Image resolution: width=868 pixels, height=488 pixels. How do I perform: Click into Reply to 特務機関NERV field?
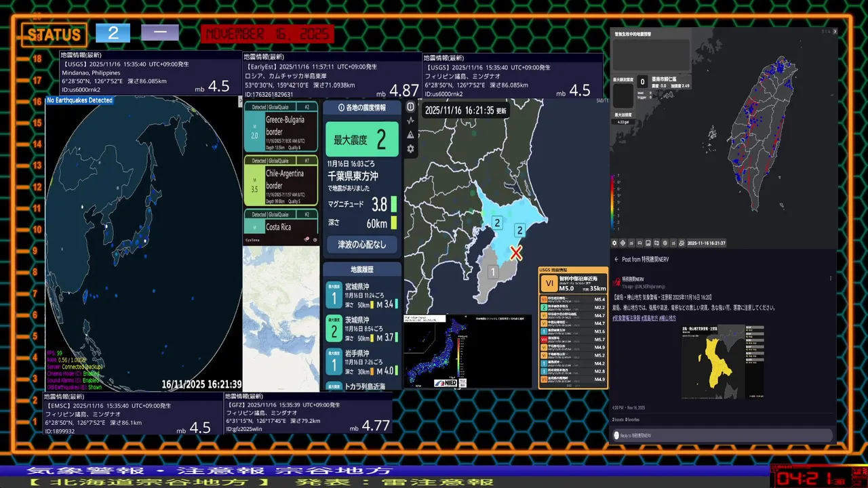722,435
